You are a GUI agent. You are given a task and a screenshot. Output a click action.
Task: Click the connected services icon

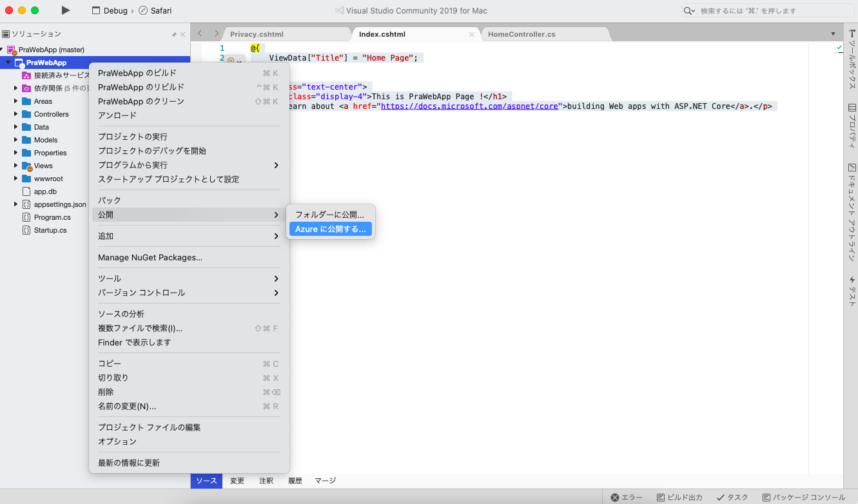[26, 75]
